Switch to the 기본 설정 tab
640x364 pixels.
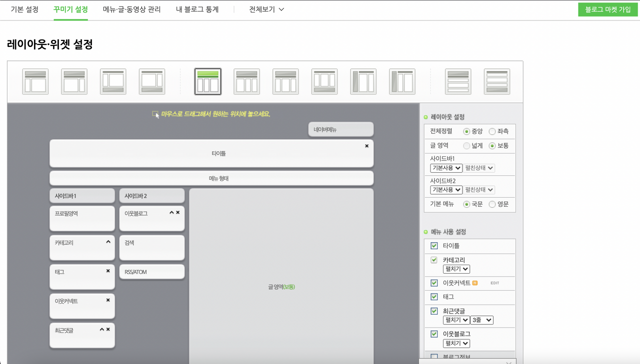(x=24, y=9)
